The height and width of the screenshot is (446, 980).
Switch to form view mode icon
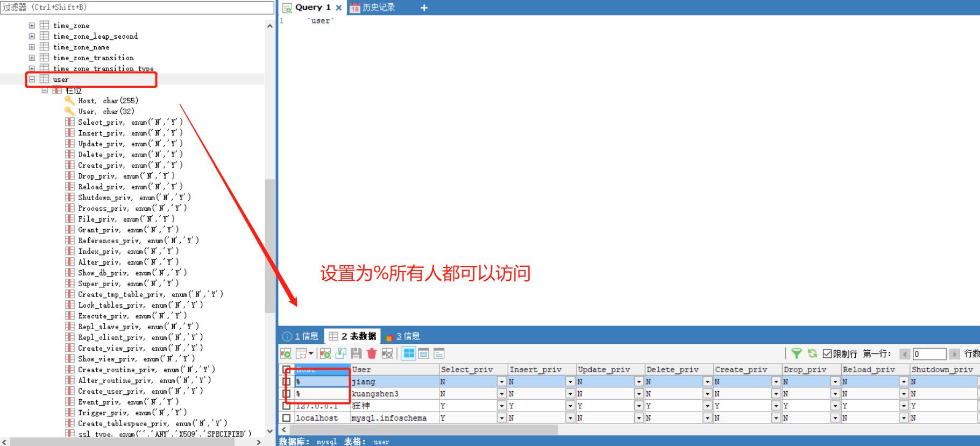point(424,353)
